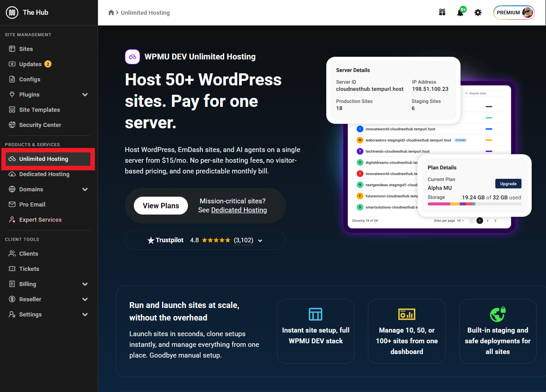Click the Manage sites dashboard icon
The image size is (546, 392).
407,314
